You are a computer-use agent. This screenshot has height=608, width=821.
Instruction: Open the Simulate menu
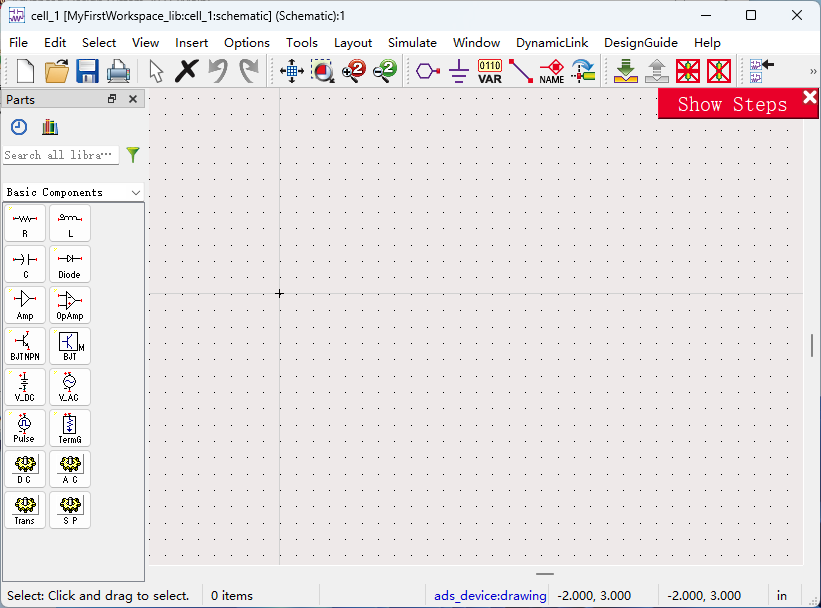point(412,43)
